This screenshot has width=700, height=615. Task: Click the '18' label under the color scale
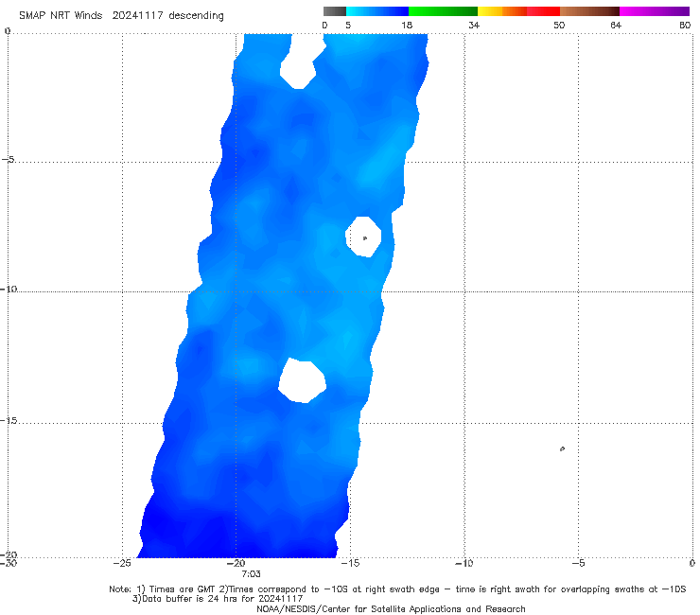pos(407,25)
